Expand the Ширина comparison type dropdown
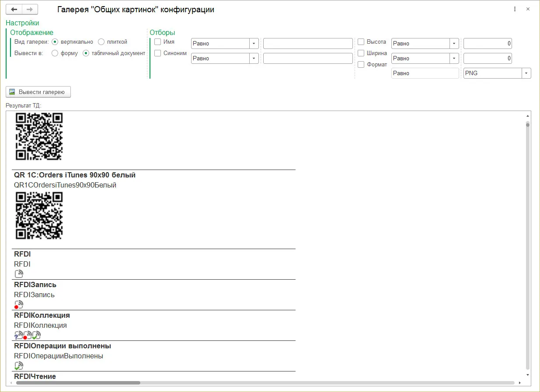The width and height of the screenshot is (540, 392). point(454,59)
